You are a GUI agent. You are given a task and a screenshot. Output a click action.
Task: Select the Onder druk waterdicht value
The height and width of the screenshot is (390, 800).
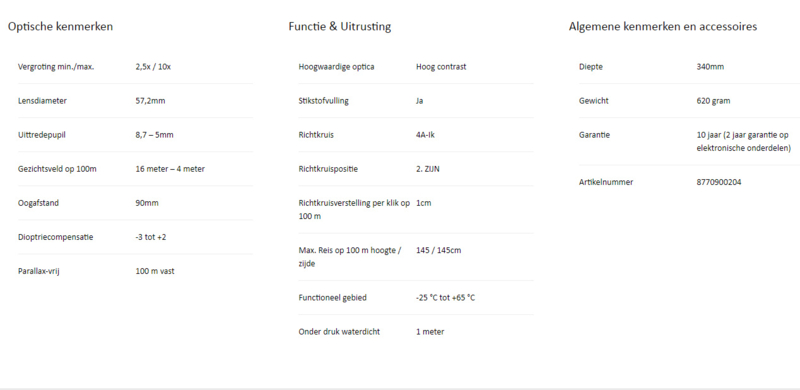(x=430, y=332)
